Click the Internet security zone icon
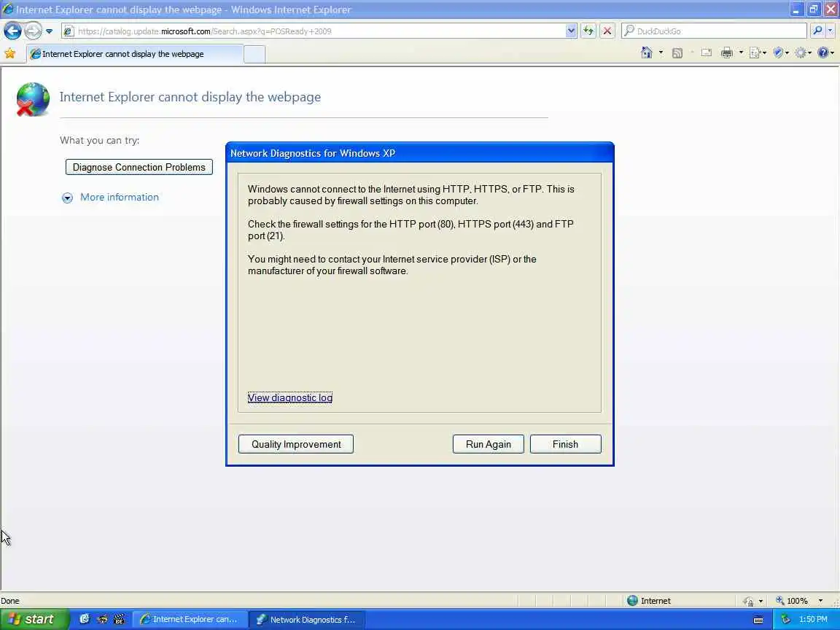This screenshot has width=840, height=630. (x=632, y=601)
